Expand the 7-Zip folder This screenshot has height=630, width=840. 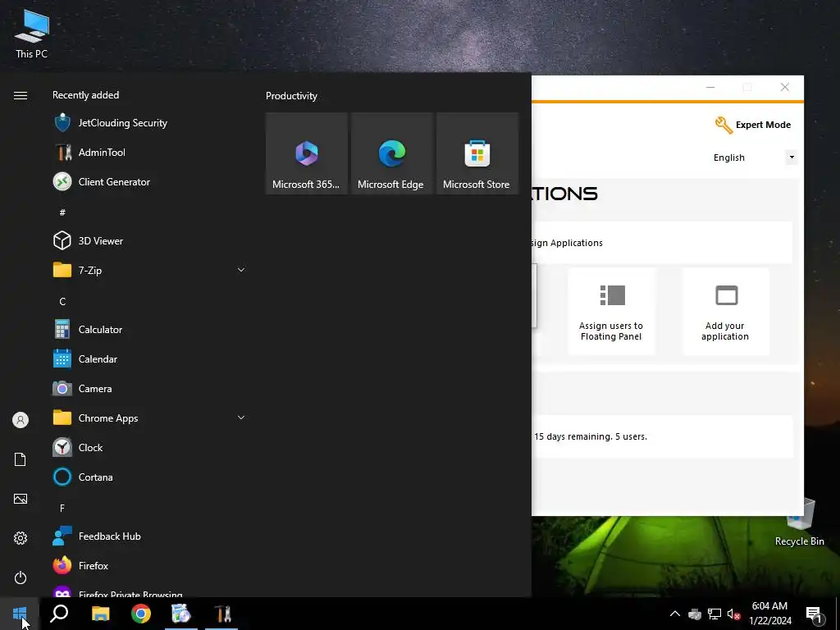149,270
